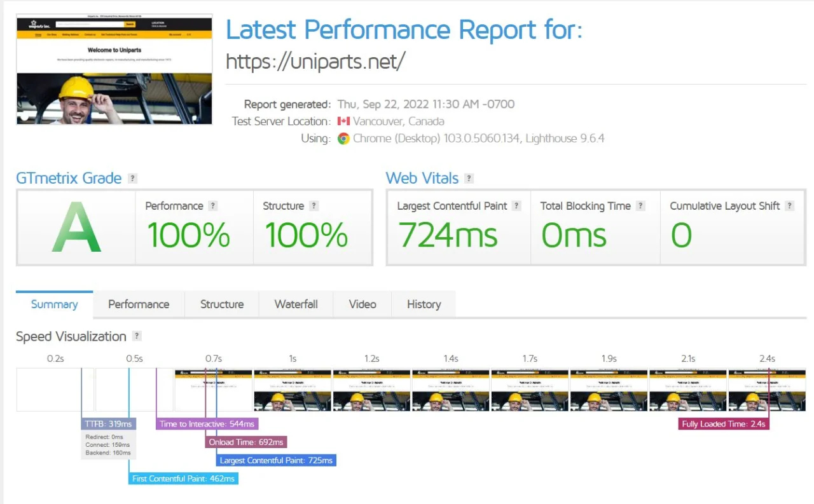Click the 0ms Total Blocking Time value
Viewport: 814px width, 504px height.
click(574, 235)
